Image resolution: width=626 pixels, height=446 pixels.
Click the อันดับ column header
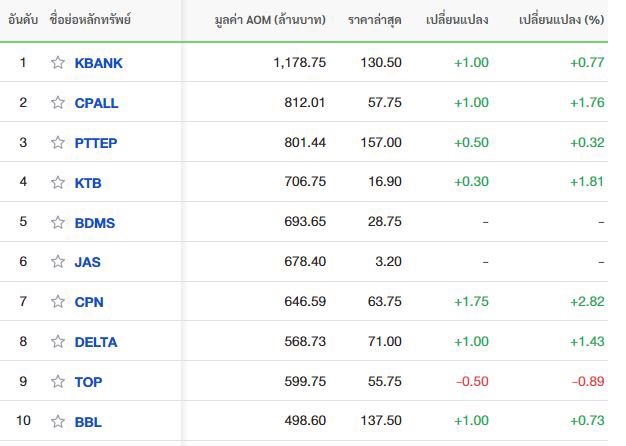point(23,20)
